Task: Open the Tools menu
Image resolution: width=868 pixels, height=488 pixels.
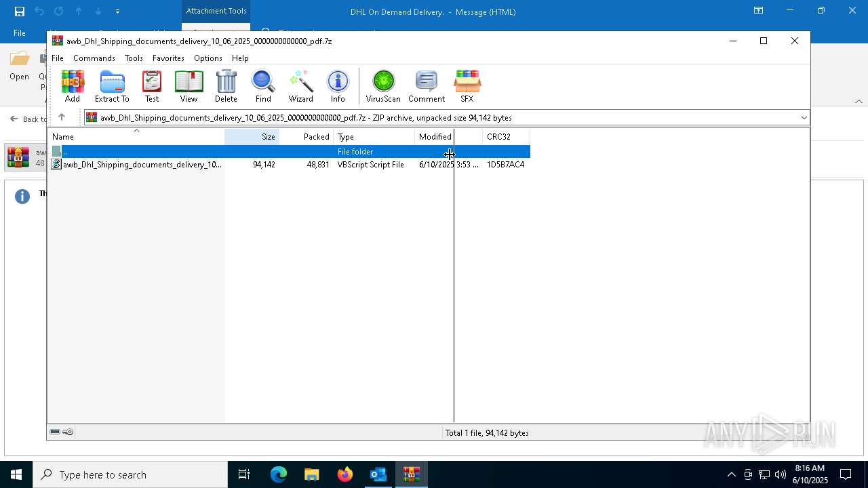Action: coord(134,58)
